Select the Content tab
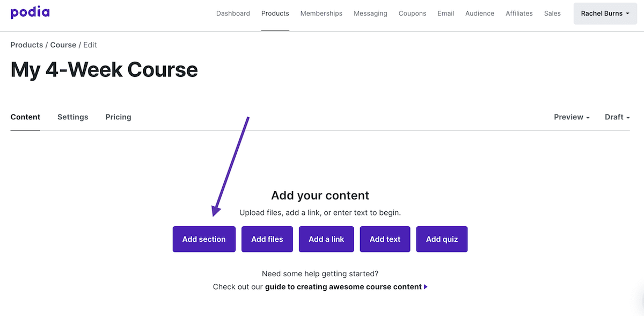Image resolution: width=644 pixels, height=316 pixels. point(25,117)
